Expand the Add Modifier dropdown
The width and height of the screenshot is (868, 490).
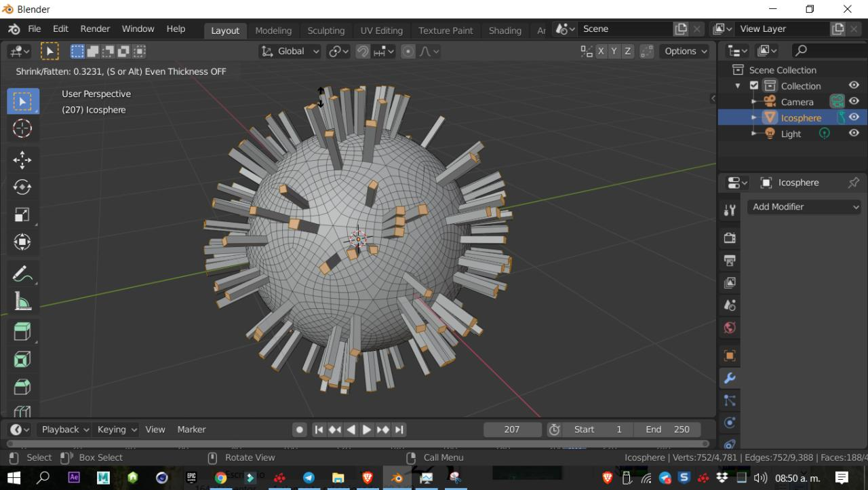coord(804,207)
